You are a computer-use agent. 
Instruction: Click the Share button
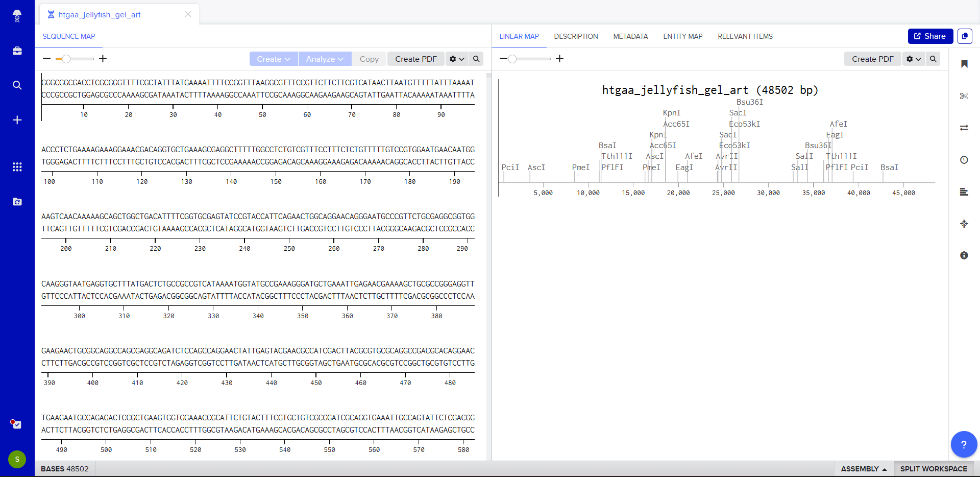point(930,36)
